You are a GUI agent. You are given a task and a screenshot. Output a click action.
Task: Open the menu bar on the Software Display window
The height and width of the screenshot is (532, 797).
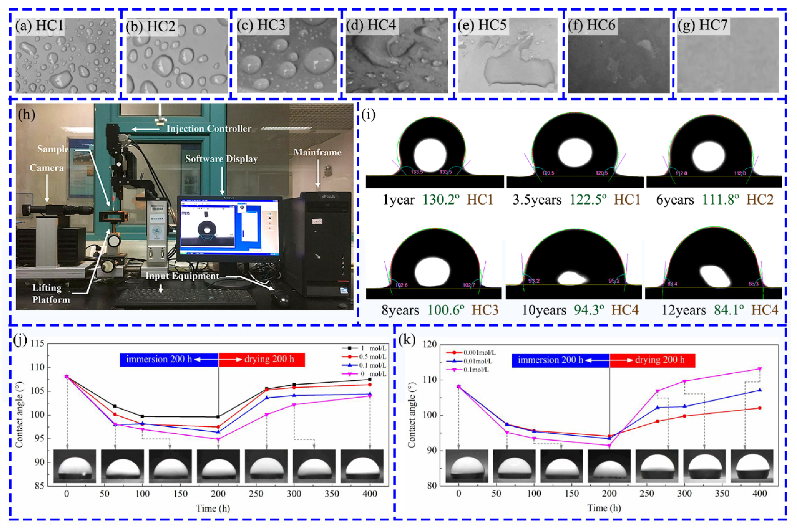195,200
